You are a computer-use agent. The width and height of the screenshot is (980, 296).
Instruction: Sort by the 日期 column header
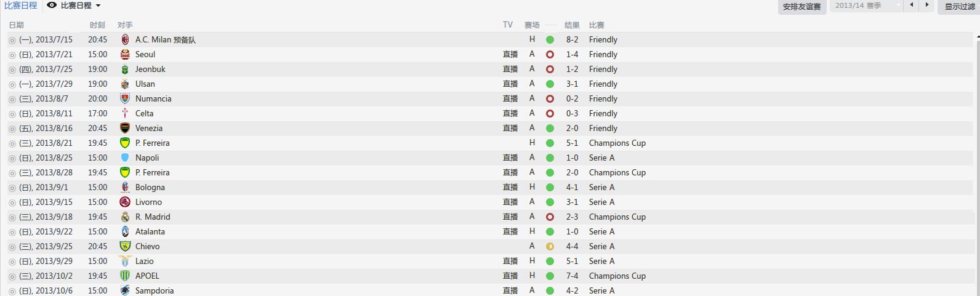pyautogui.click(x=17, y=25)
